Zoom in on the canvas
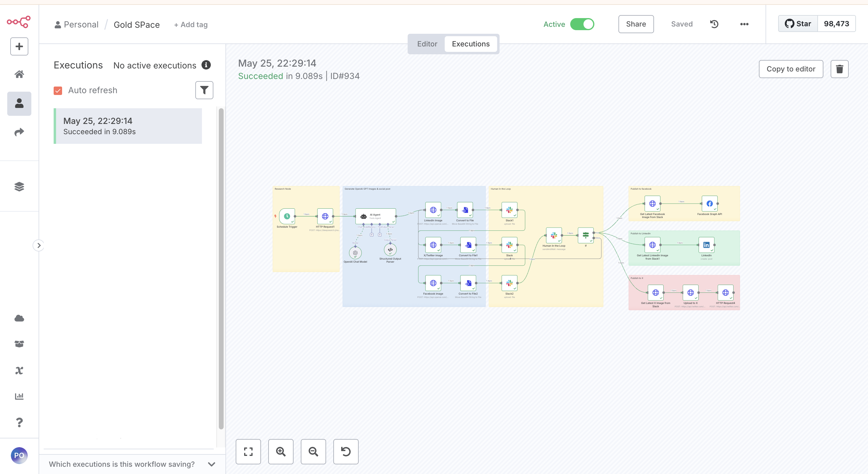Screen dimensions: 868x474 (x=281, y=451)
